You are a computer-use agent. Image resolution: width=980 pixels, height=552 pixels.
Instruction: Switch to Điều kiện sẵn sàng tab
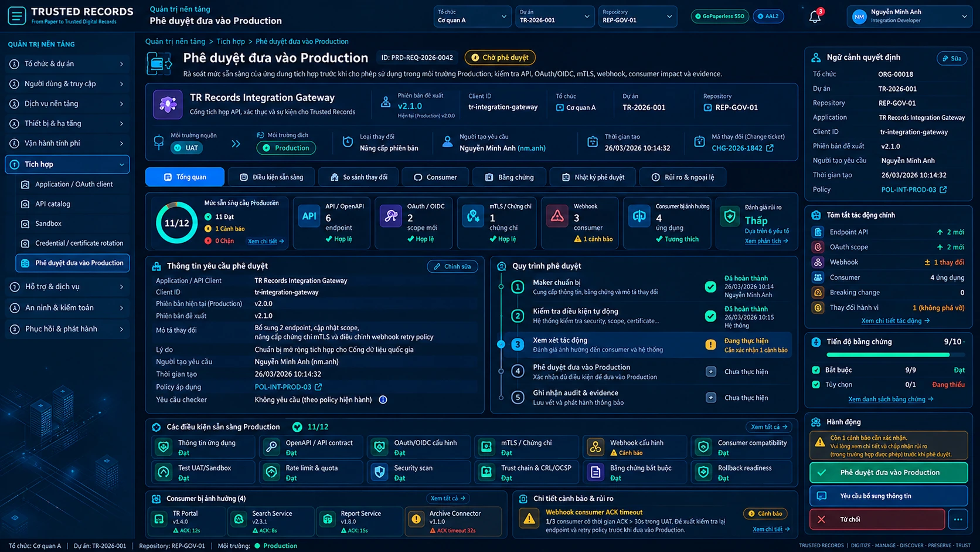click(271, 177)
